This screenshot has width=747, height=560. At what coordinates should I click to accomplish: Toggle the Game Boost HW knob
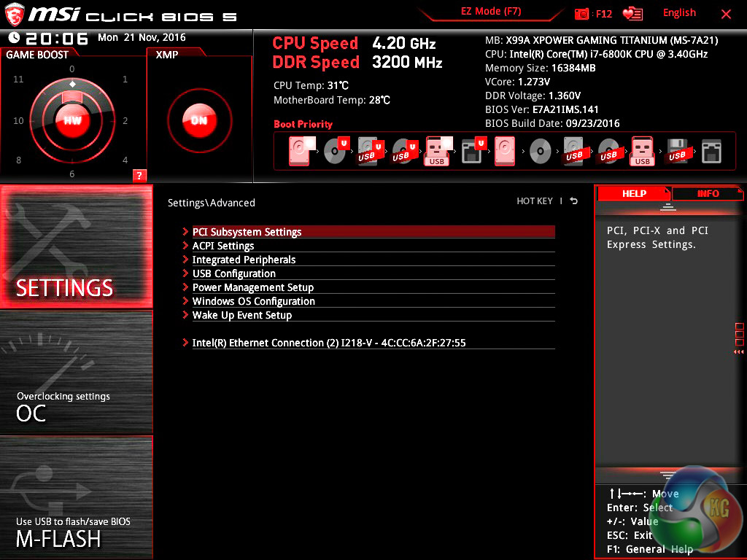point(72,120)
